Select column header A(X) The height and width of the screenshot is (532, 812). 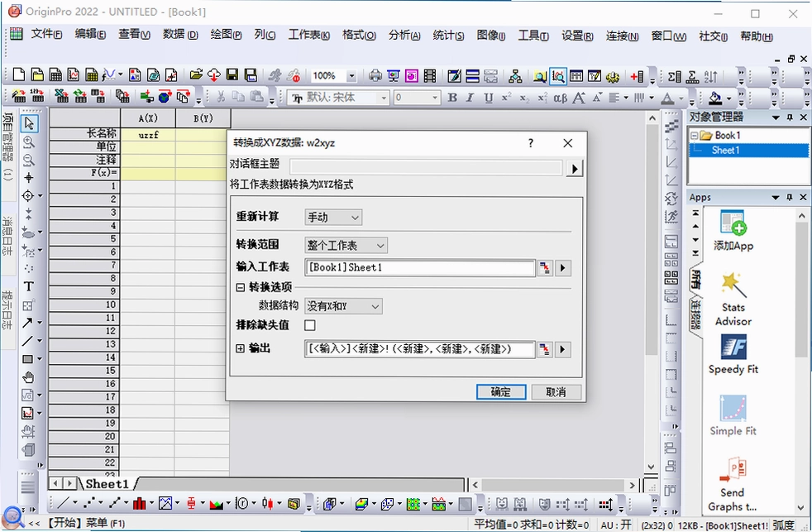pos(148,118)
